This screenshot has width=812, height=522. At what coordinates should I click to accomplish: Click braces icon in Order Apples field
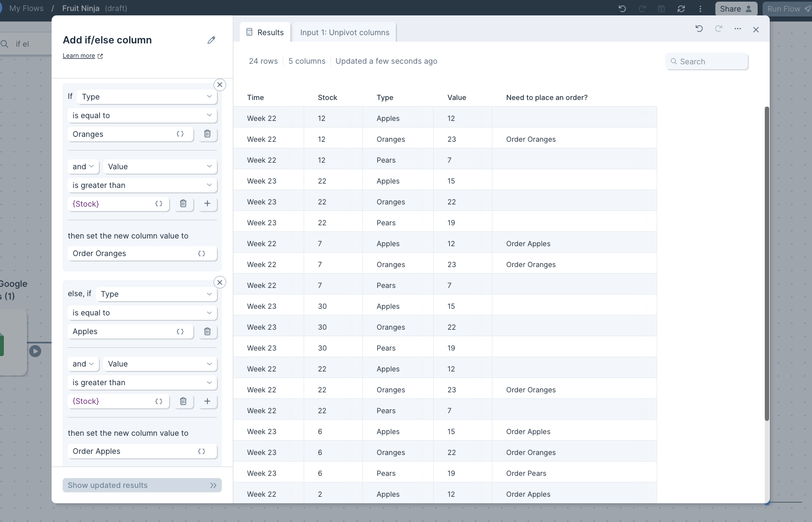click(201, 452)
